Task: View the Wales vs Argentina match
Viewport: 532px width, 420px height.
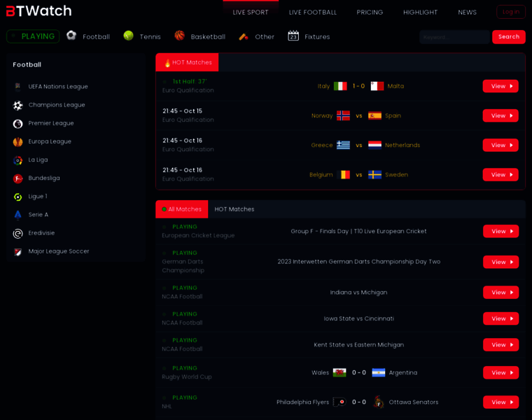Action: [500, 372]
